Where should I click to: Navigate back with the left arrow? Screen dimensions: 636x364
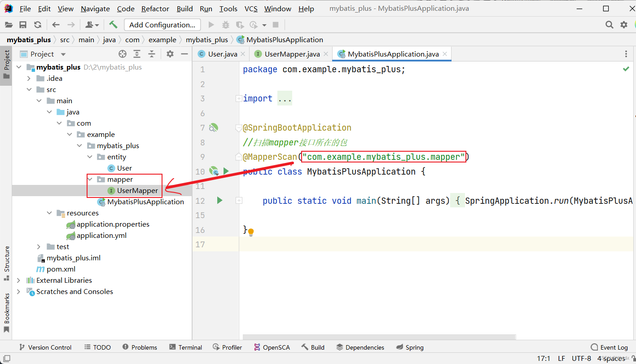pyautogui.click(x=56, y=25)
